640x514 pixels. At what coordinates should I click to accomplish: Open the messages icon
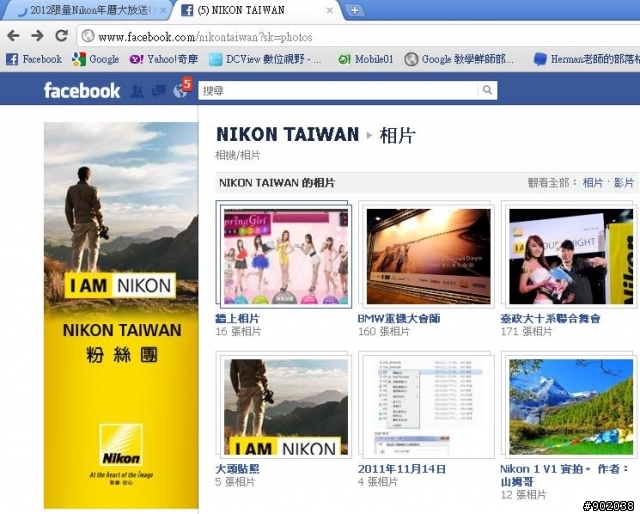point(159,91)
